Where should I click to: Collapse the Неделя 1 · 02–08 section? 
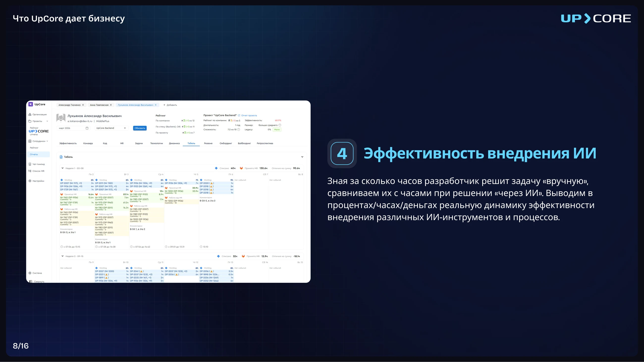(x=62, y=168)
